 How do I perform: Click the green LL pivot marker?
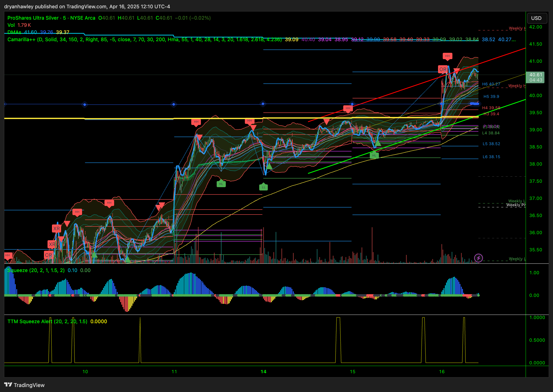click(264, 187)
